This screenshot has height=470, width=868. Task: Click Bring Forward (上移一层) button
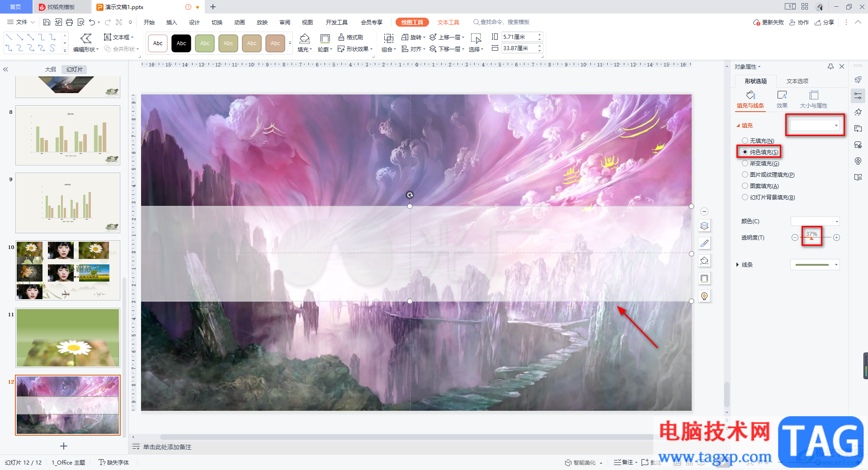pyautogui.click(x=447, y=37)
